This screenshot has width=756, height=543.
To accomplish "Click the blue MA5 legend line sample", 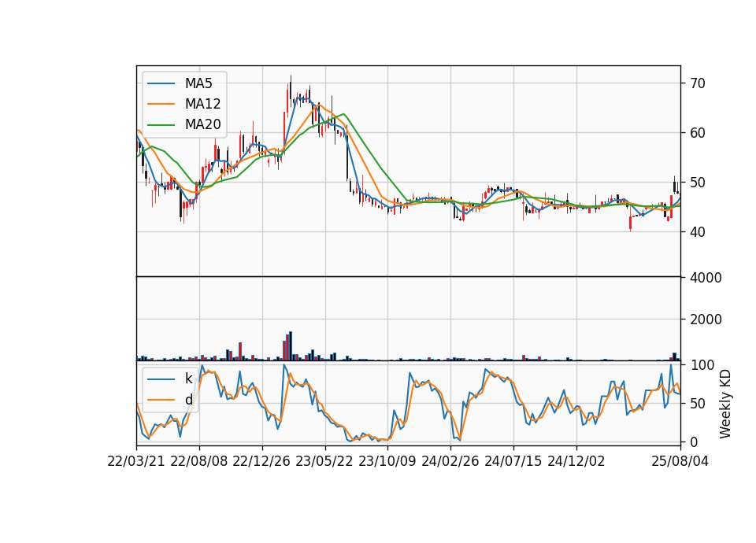I will point(161,83).
